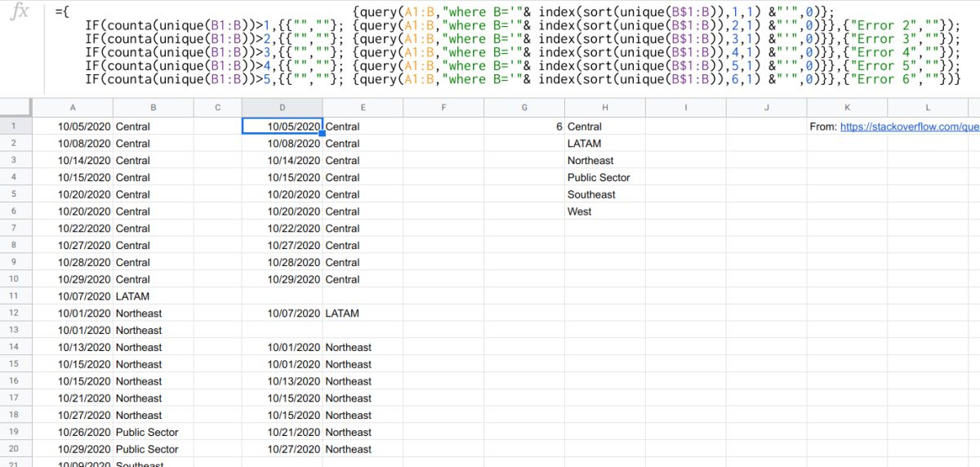Image resolution: width=980 pixels, height=467 pixels.
Task: Click cell H4 reading Public Sector
Action: tap(606, 177)
